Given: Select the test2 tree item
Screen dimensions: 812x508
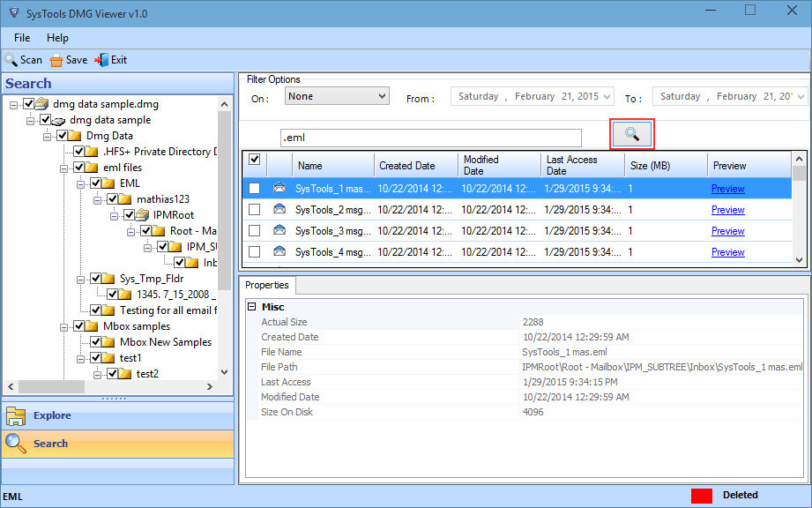Looking at the screenshot, I should (x=147, y=374).
